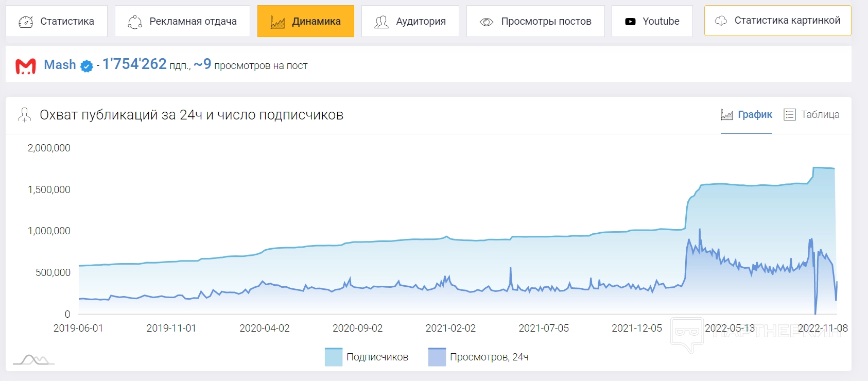This screenshot has width=868, height=381.
Task: Click the recycle icon on Рекламная отдача
Action: 135,22
